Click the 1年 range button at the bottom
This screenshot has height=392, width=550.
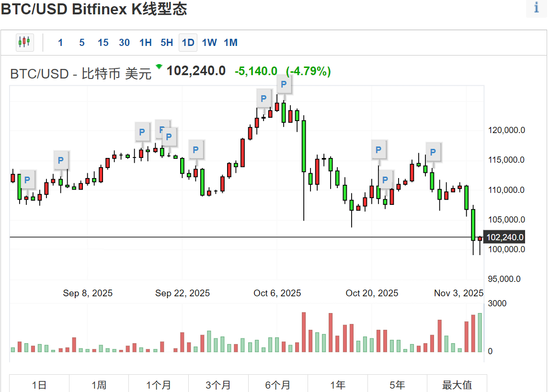pyautogui.click(x=338, y=384)
